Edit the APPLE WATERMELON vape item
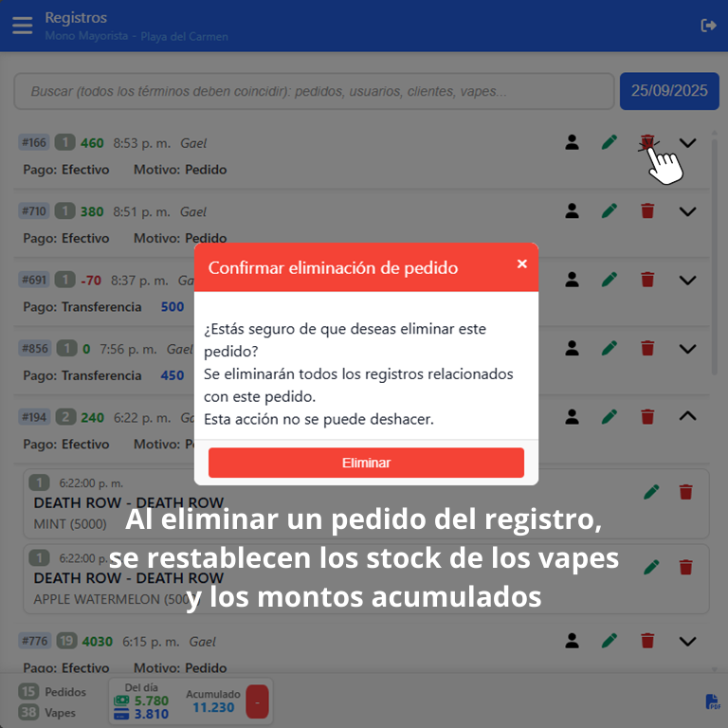Image resolution: width=728 pixels, height=728 pixels. 651,568
